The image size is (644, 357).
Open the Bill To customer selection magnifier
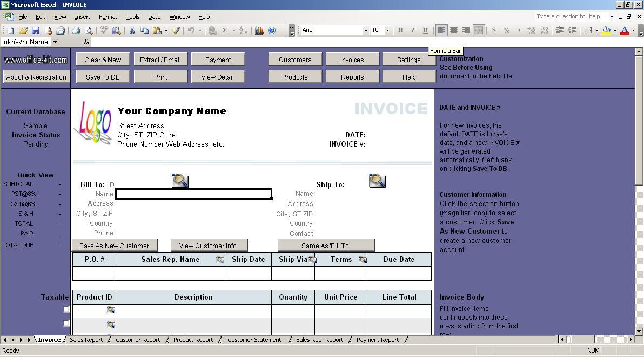(x=179, y=180)
